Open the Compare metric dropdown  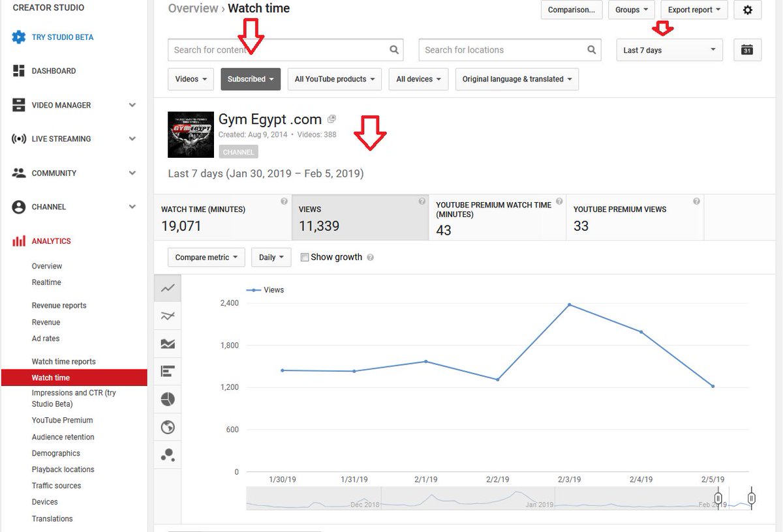coord(206,258)
